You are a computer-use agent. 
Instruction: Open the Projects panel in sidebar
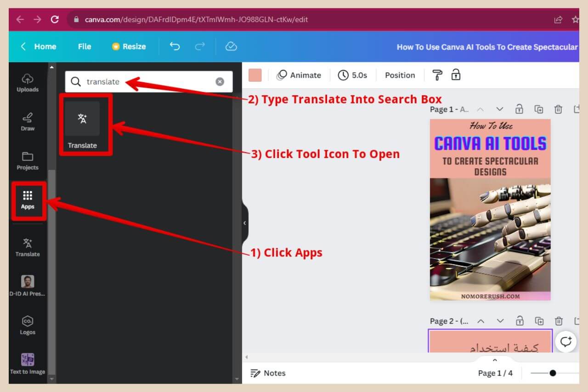(x=28, y=161)
